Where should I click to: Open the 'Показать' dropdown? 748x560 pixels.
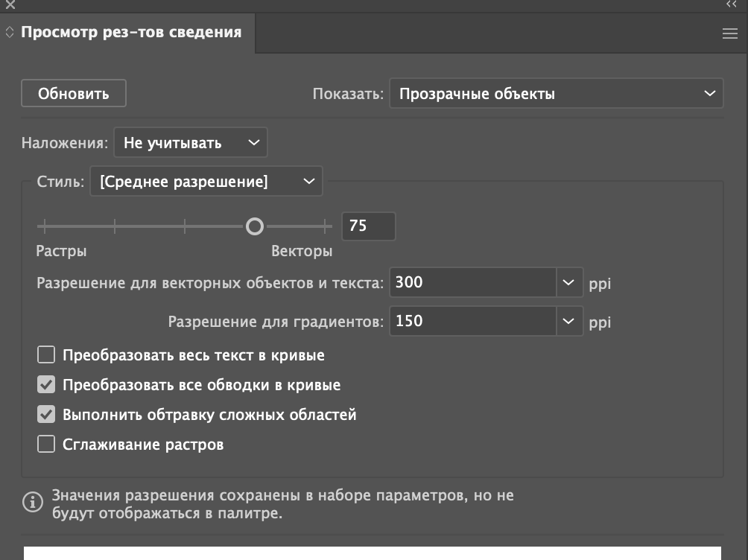pos(556,94)
